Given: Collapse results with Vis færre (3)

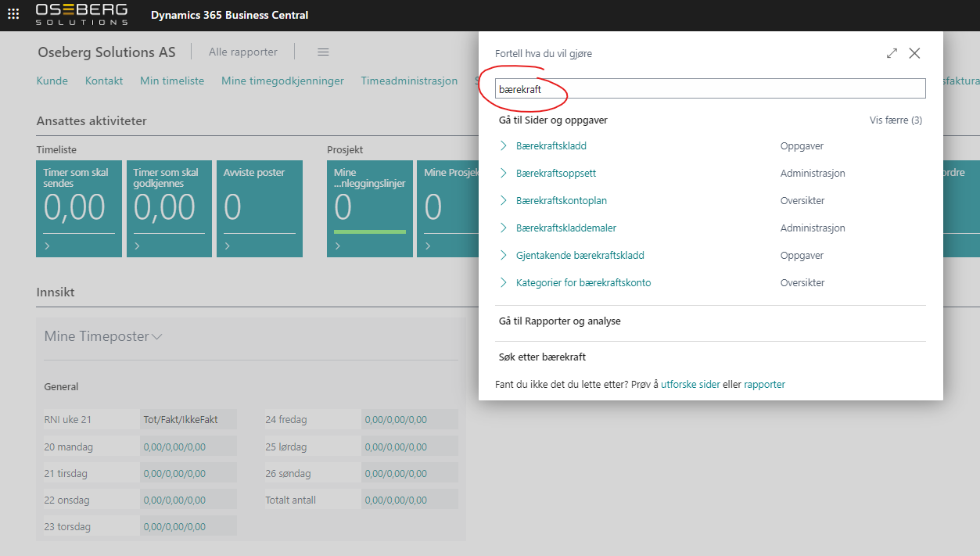Looking at the screenshot, I should pos(896,120).
